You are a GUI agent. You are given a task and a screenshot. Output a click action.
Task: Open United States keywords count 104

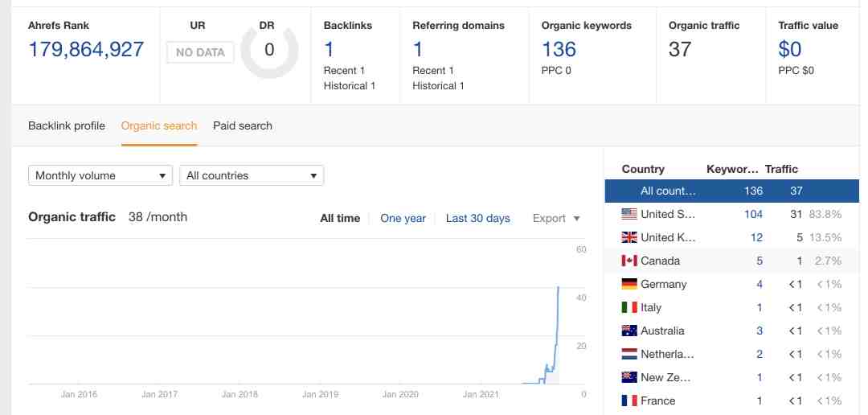tap(753, 214)
